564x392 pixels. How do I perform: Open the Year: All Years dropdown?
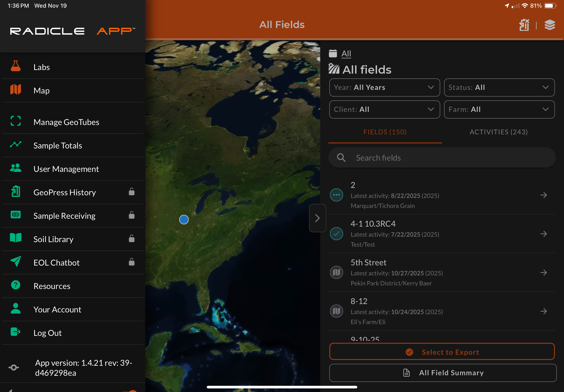[385, 87]
